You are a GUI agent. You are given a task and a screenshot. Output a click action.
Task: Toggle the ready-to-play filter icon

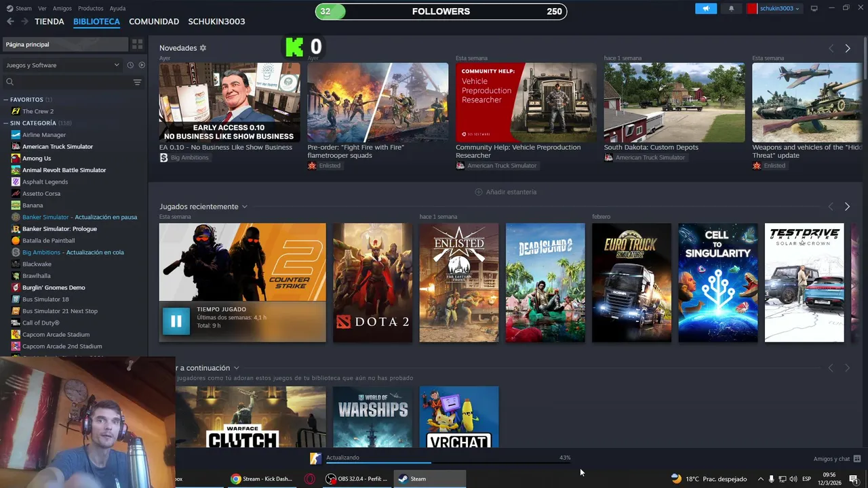point(142,65)
